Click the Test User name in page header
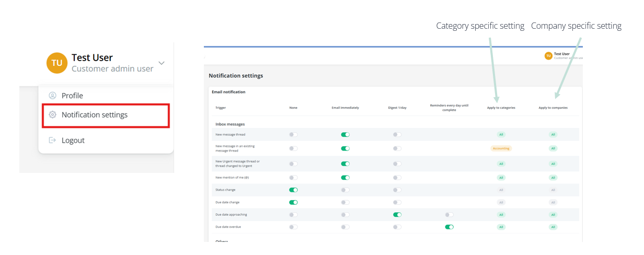The width and height of the screenshot is (644, 255). pos(561,54)
